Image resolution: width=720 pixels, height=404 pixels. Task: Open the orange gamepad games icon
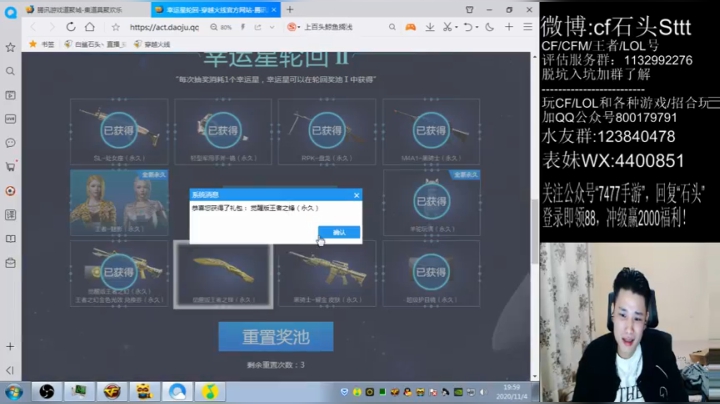(x=410, y=27)
